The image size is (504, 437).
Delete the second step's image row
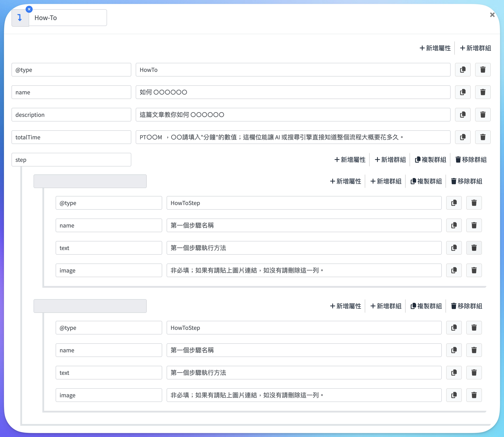coord(474,395)
